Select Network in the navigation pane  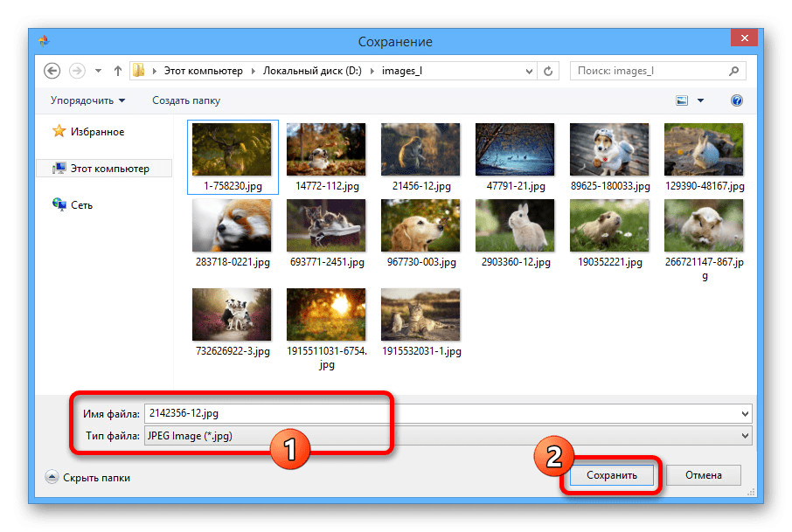click(x=59, y=205)
